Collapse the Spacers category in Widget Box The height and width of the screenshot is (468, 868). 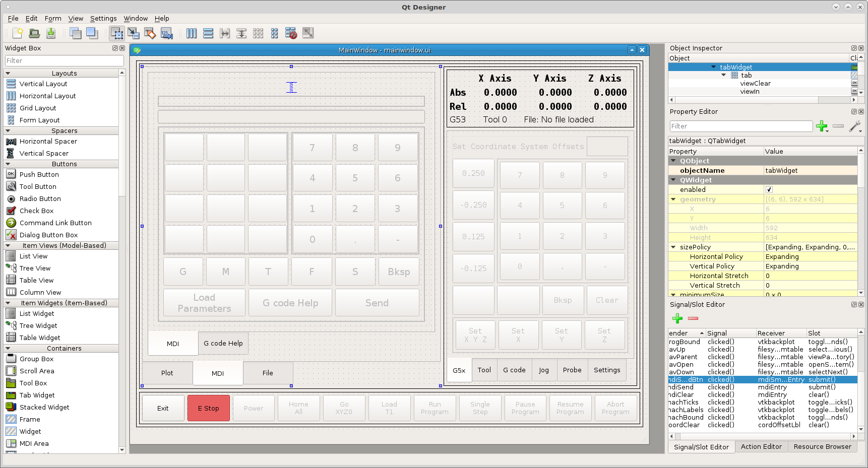(8, 130)
